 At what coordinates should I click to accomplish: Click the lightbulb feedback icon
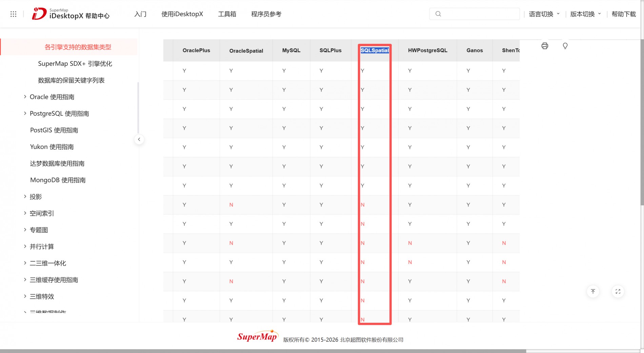pos(565,46)
